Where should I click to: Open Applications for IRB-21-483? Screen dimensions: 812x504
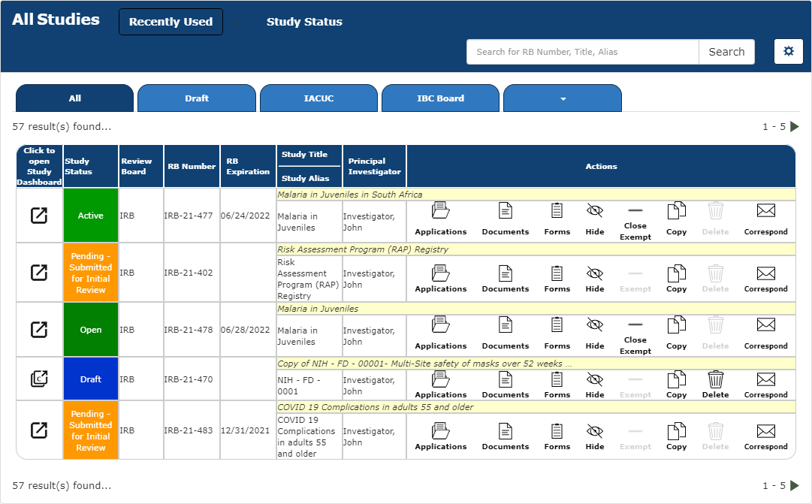pyautogui.click(x=441, y=436)
